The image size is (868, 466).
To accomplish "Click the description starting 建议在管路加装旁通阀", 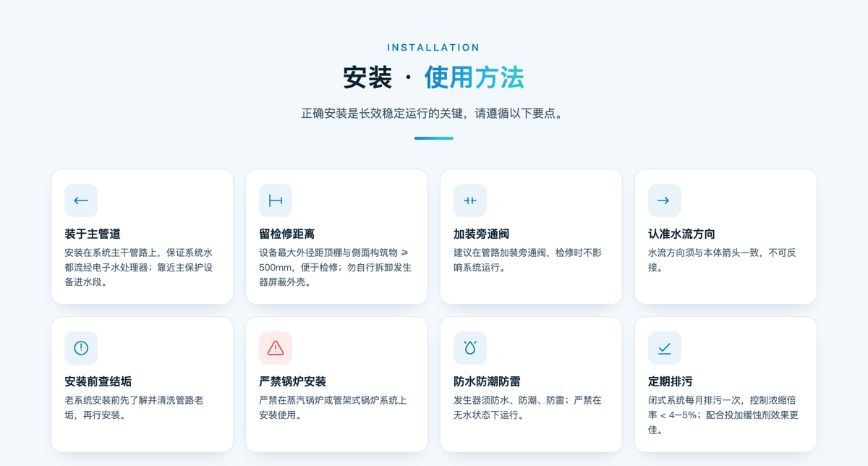I will click(528, 260).
